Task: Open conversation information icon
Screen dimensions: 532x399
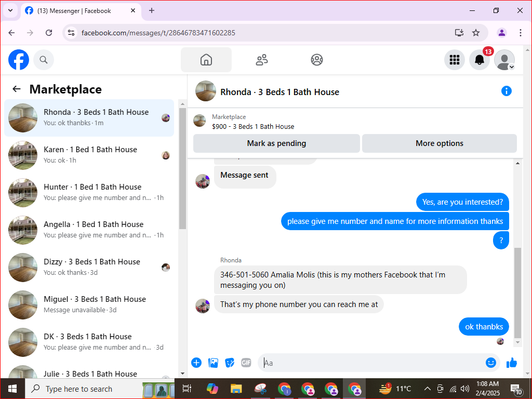Action: (x=506, y=91)
